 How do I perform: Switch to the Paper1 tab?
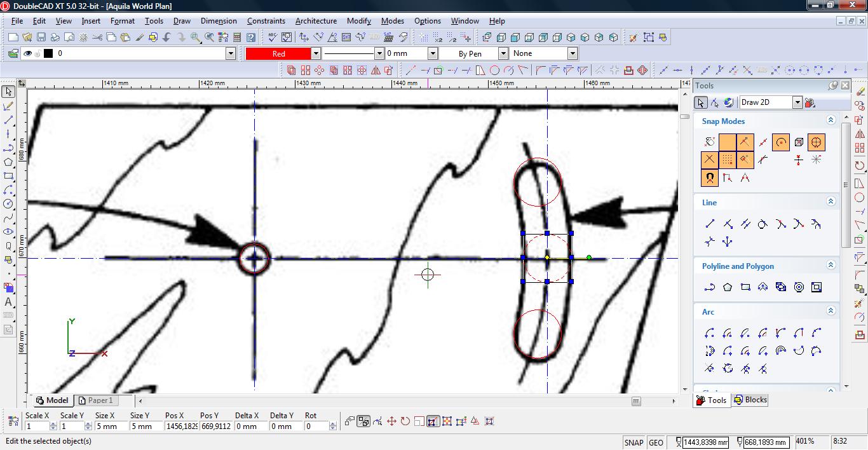point(100,400)
